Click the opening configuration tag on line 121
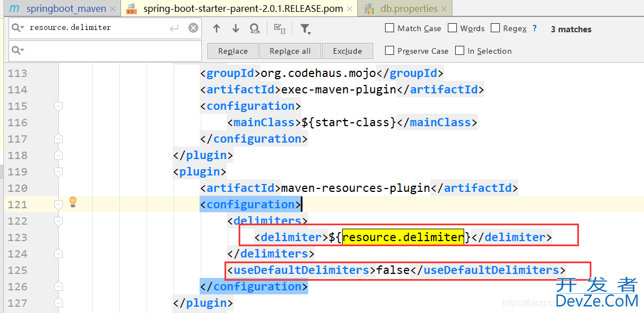Screen dimensions: 644x313 tap(250, 204)
